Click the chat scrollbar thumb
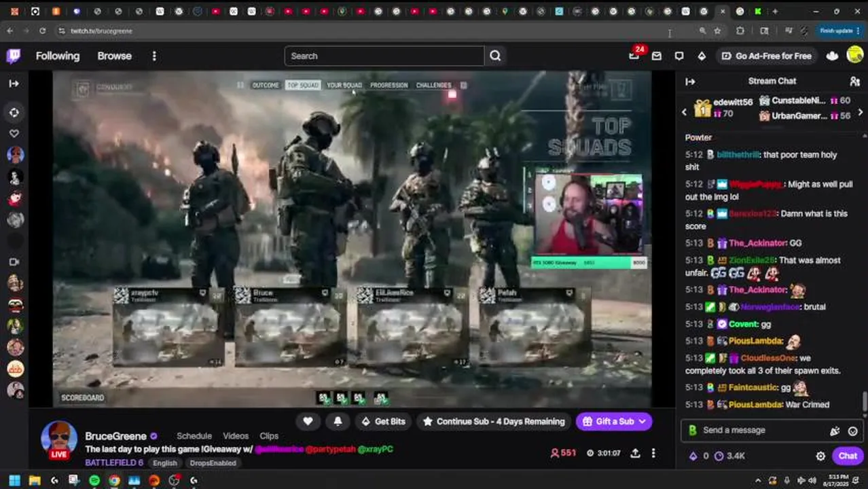Viewport: 868px width, 489px height. point(864,401)
